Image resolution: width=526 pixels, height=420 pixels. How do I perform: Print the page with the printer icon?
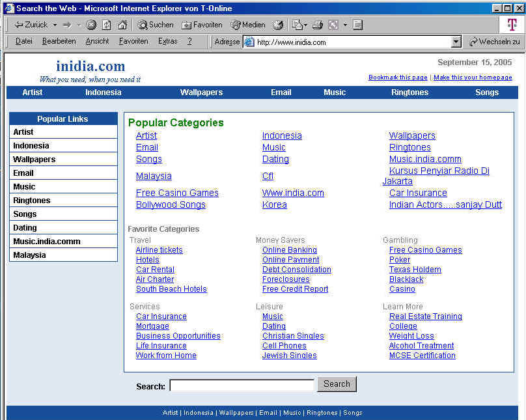pos(317,25)
